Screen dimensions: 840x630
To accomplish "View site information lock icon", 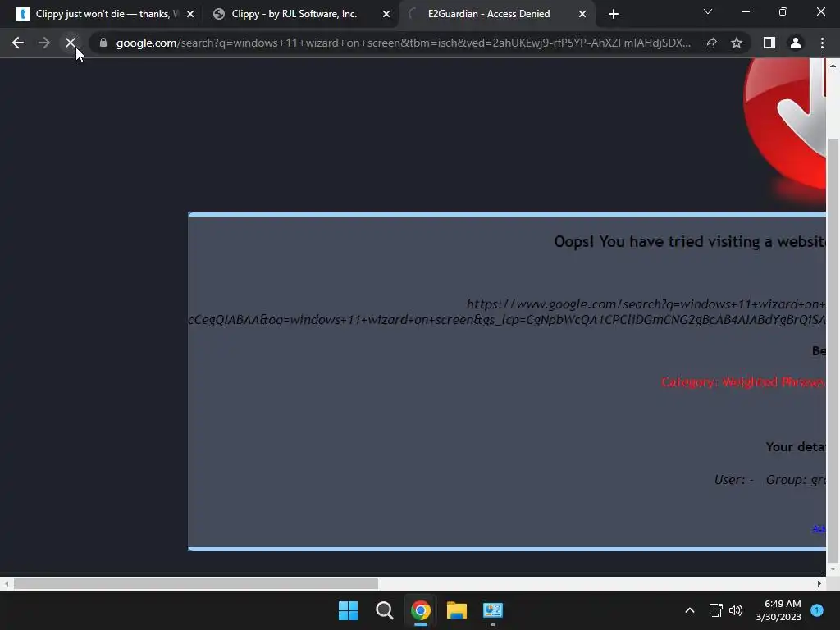I will [x=103, y=43].
